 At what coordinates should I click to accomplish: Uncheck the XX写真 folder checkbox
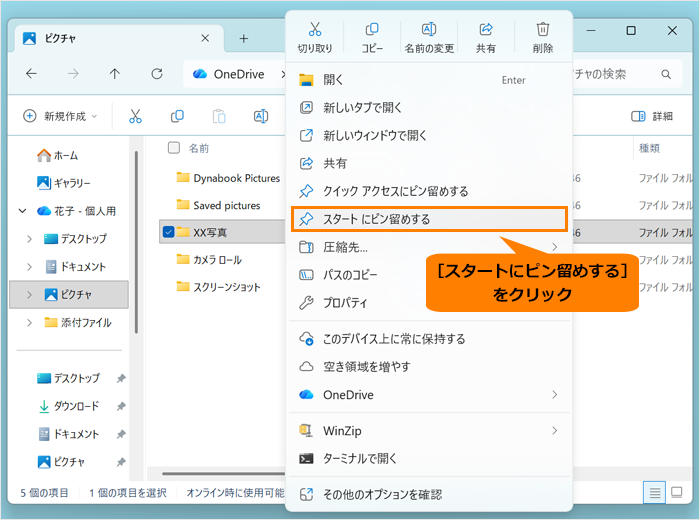(168, 232)
